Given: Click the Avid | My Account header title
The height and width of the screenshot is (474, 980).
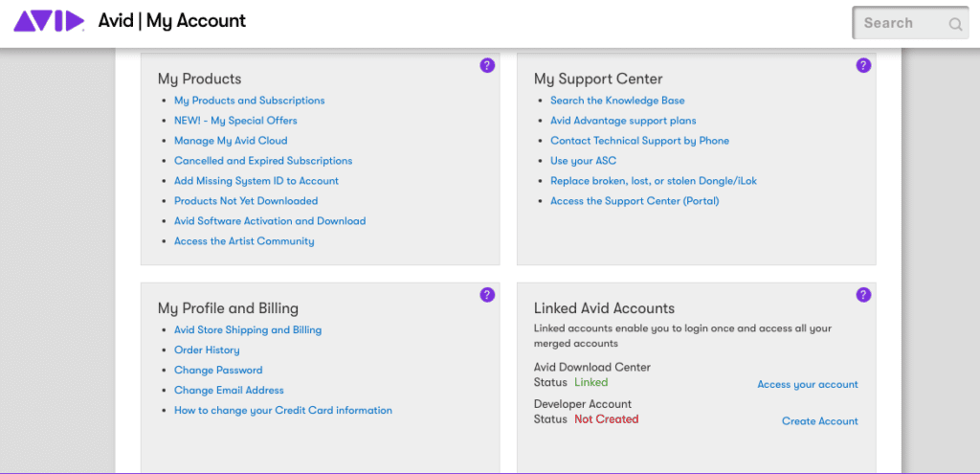Looking at the screenshot, I should coord(172,21).
